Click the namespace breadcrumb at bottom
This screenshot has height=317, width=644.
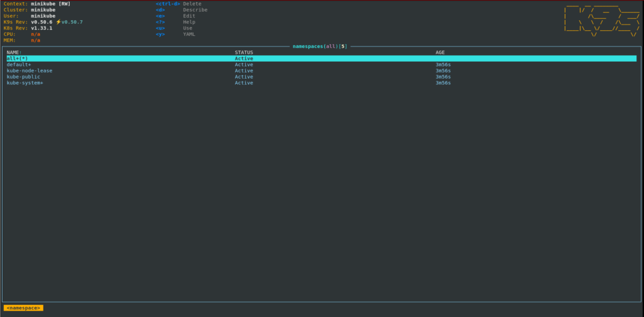click(23, 308)
